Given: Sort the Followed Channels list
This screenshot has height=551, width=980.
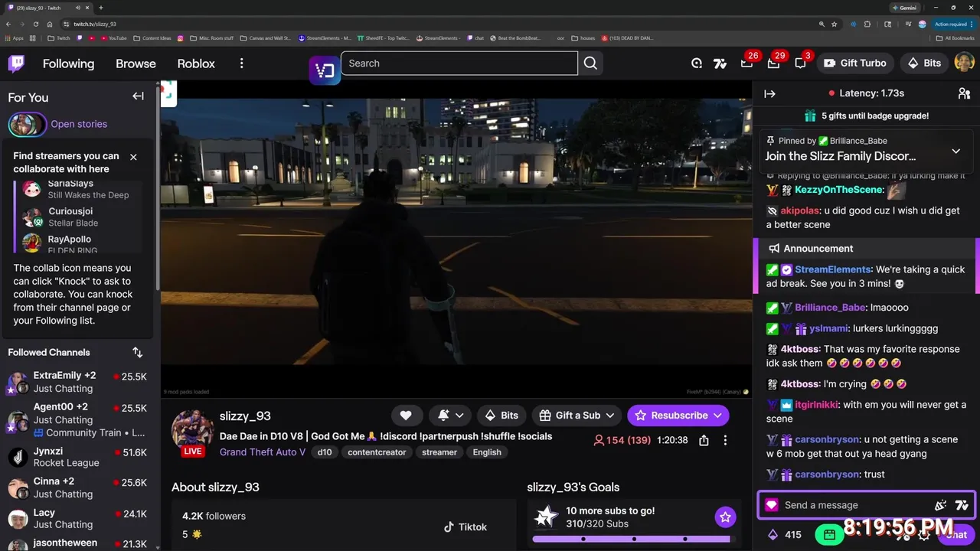Looking at the screenshot, I should [x=137, y=352].
